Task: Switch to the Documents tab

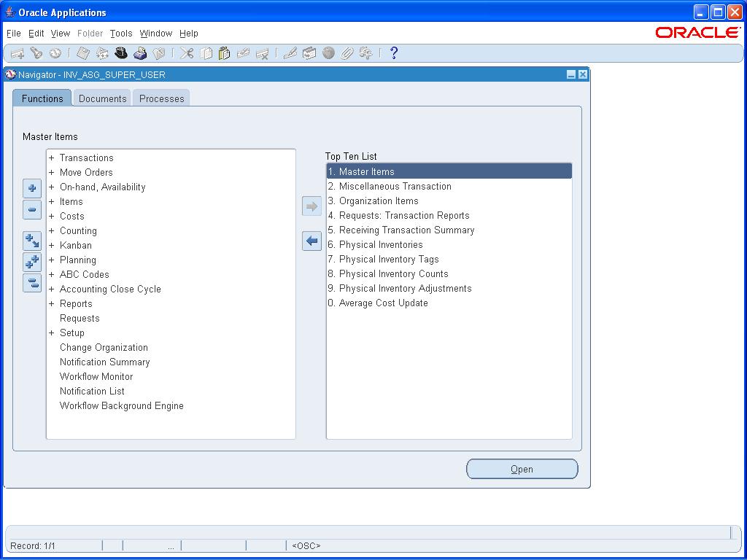Action: point(102,98)
